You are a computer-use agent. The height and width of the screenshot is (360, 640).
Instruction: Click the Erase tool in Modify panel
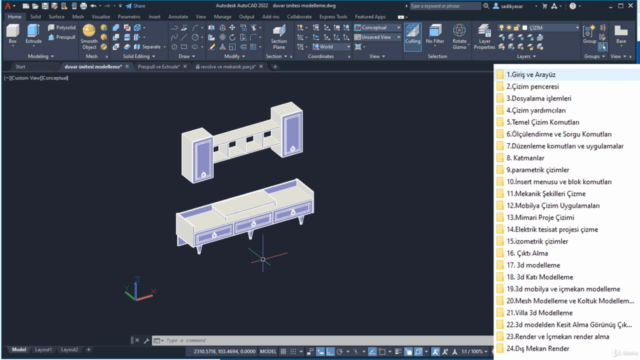pos(211,47)
